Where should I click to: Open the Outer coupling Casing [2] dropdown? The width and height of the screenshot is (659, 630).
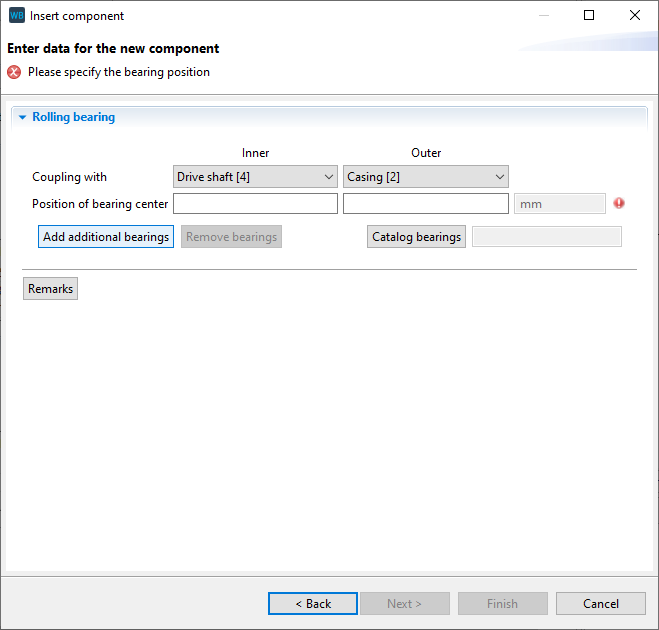tap(425, 177)
